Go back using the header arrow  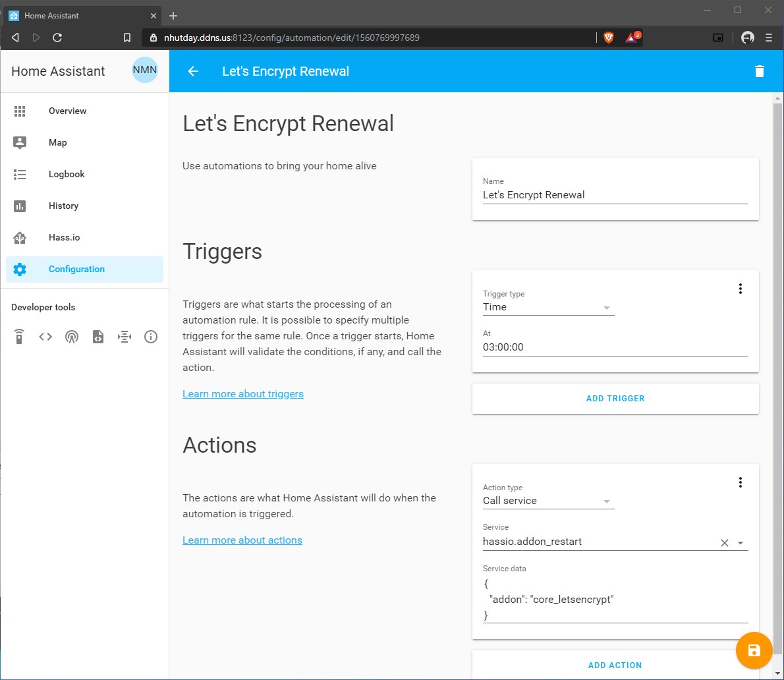[x=193, y=71]
